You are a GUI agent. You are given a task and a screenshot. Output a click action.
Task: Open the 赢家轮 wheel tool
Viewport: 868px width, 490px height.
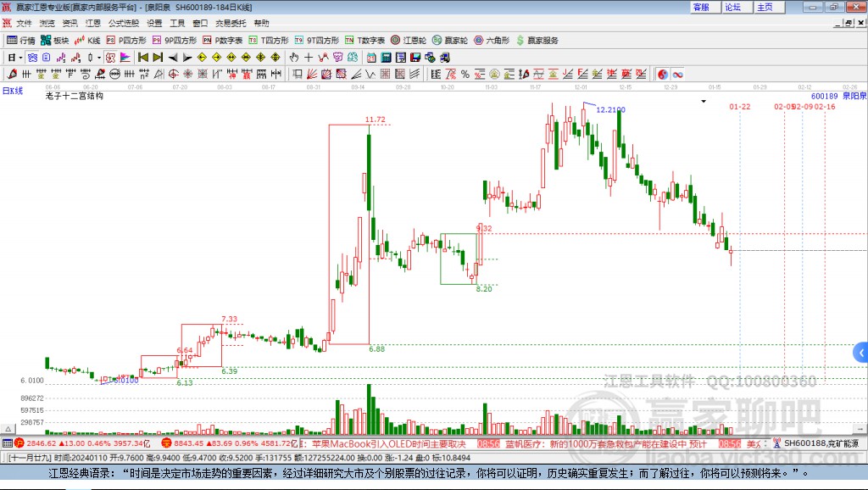(450, 41)
